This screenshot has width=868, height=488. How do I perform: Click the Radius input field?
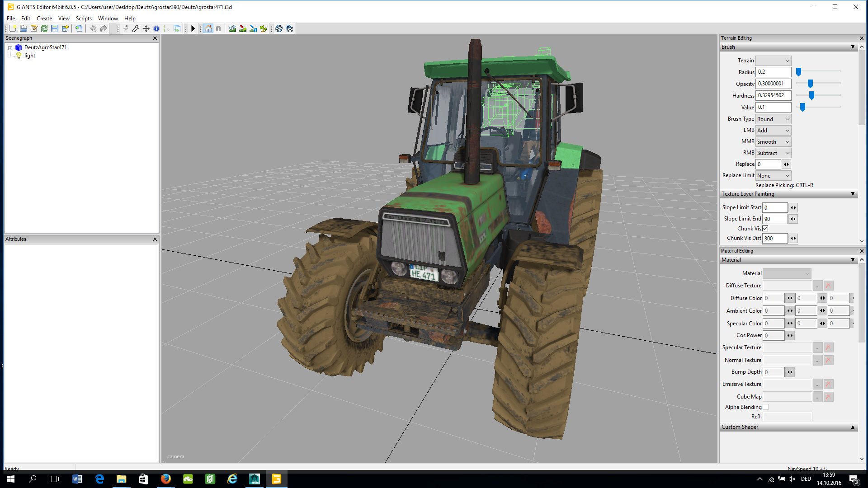tap(773, 72)
